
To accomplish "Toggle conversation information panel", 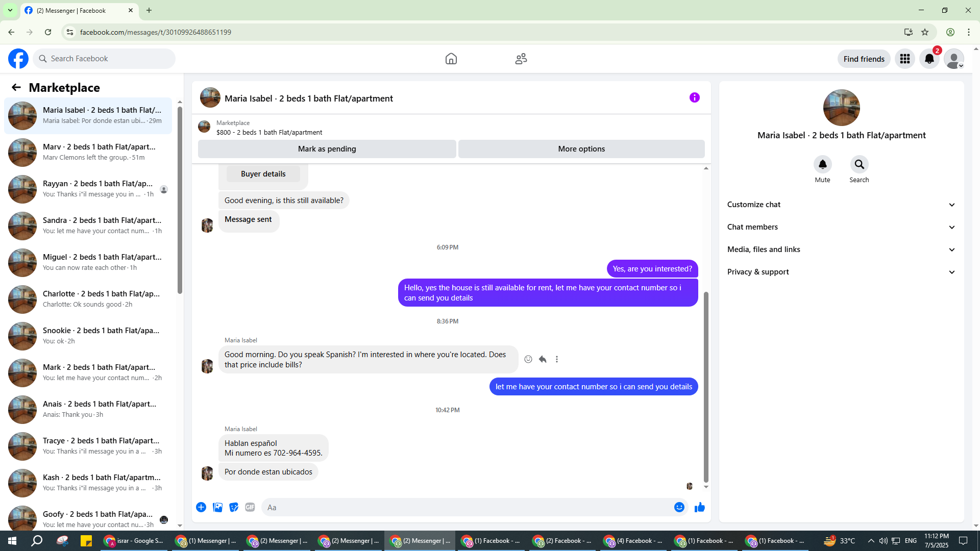I will 694,97.
